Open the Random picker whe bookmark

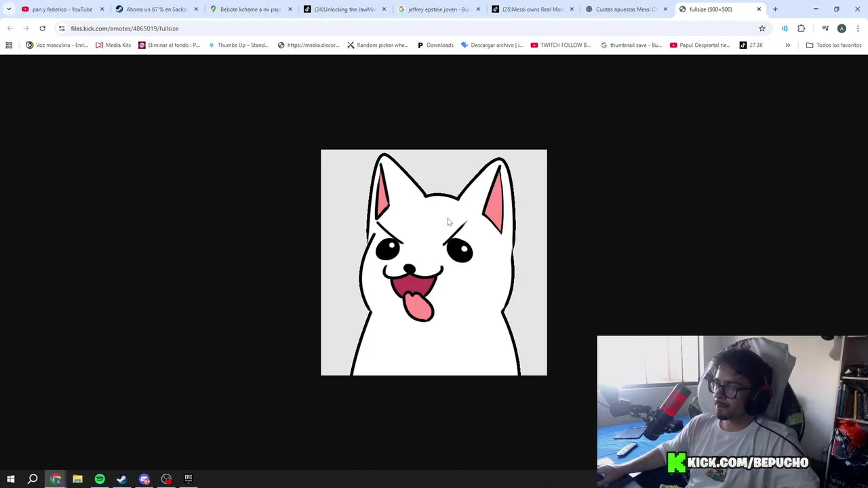point(378,45)
